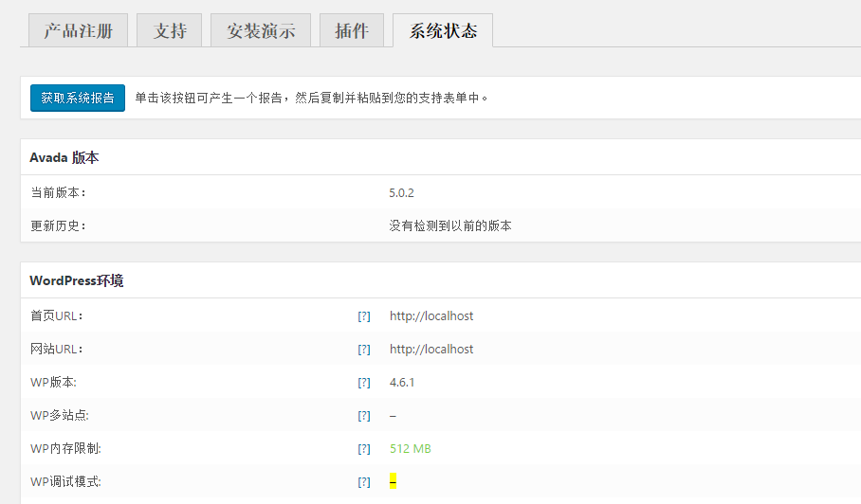Select the 系统状态 tab
Viewport: 861px width, 504px height.
[443, 31]
